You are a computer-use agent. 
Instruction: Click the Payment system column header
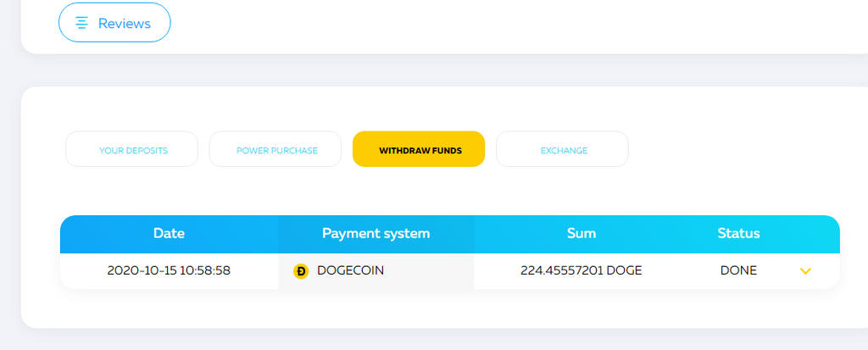376,234
